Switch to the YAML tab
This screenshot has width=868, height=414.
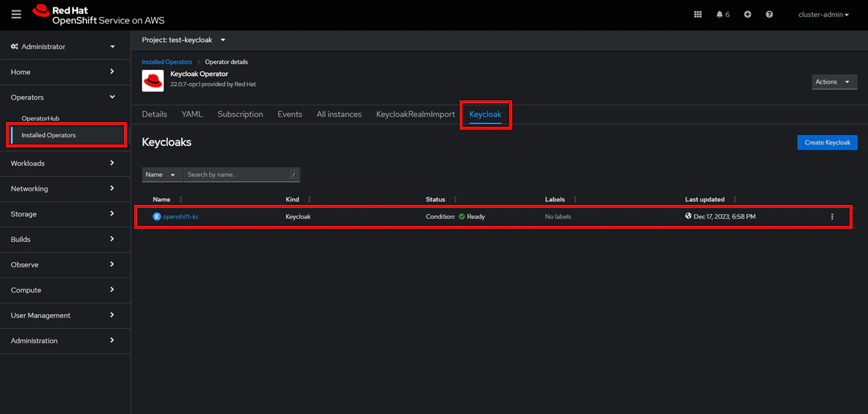(192, 114)
